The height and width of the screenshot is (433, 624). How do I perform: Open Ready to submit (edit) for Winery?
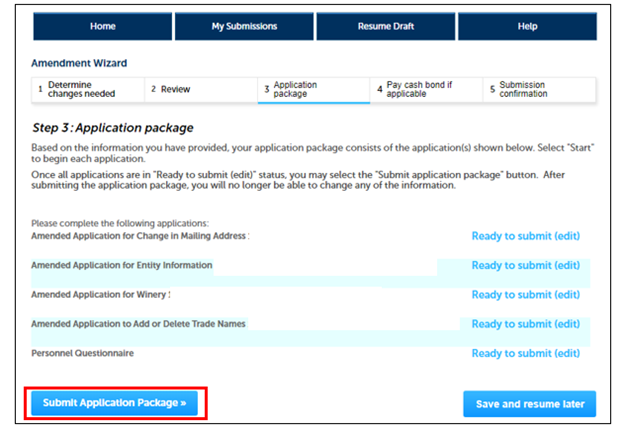tap(525, 295)
